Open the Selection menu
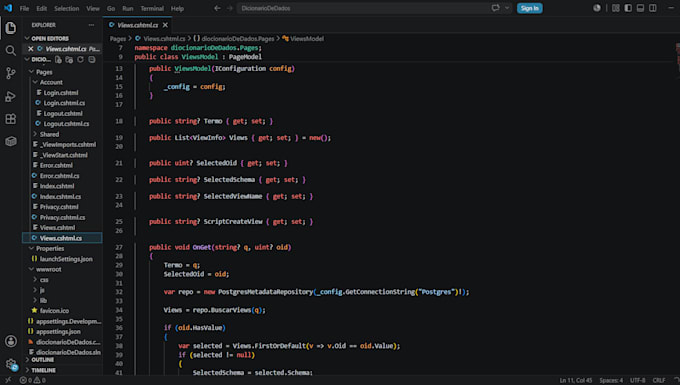Screen dimensions: 680x385 [x=66, y=8]
